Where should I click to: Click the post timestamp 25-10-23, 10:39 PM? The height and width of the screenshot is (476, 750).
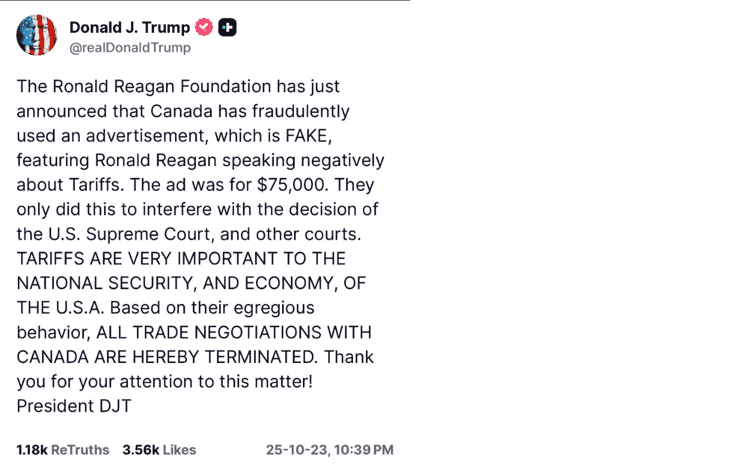point(329,450)
